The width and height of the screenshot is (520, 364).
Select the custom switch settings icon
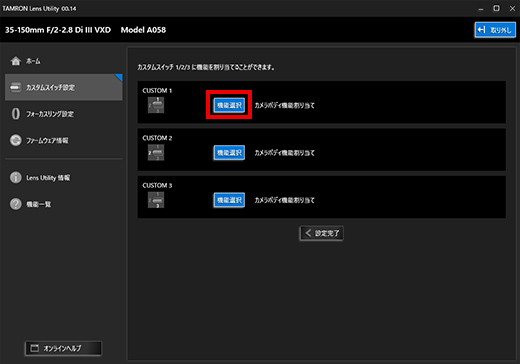[x=16, y=87]
